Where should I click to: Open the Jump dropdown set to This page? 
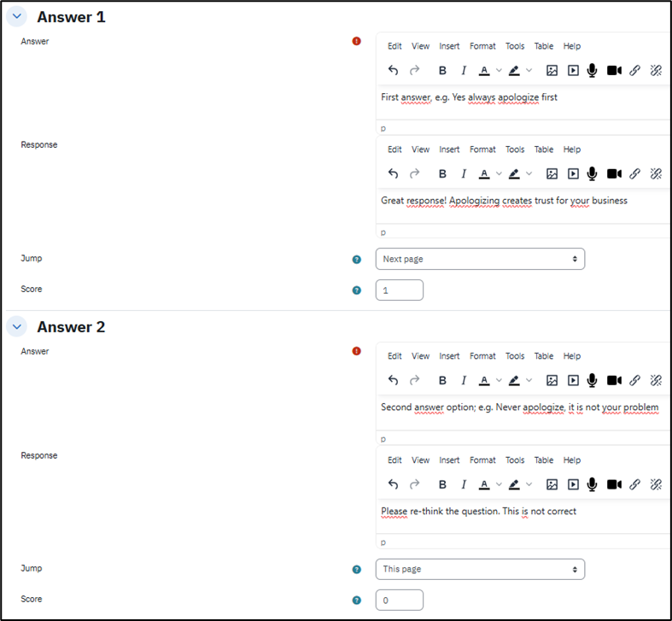[x=480, y=569]
